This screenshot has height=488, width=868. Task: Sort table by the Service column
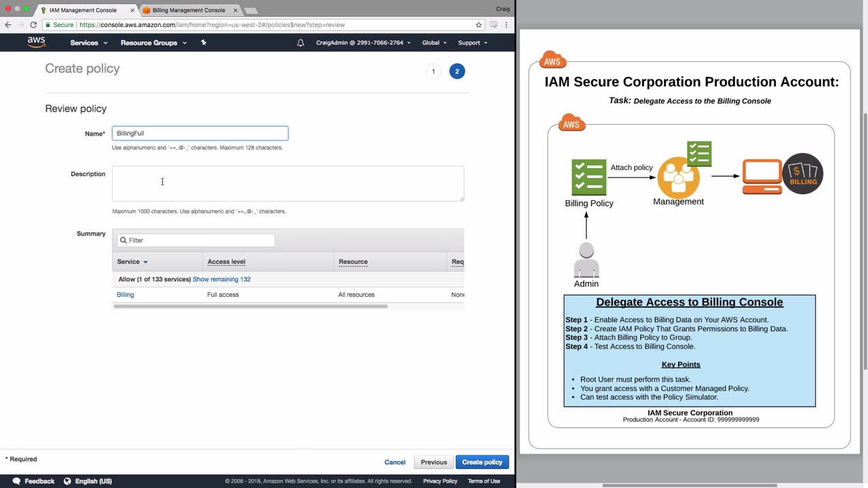132,262
